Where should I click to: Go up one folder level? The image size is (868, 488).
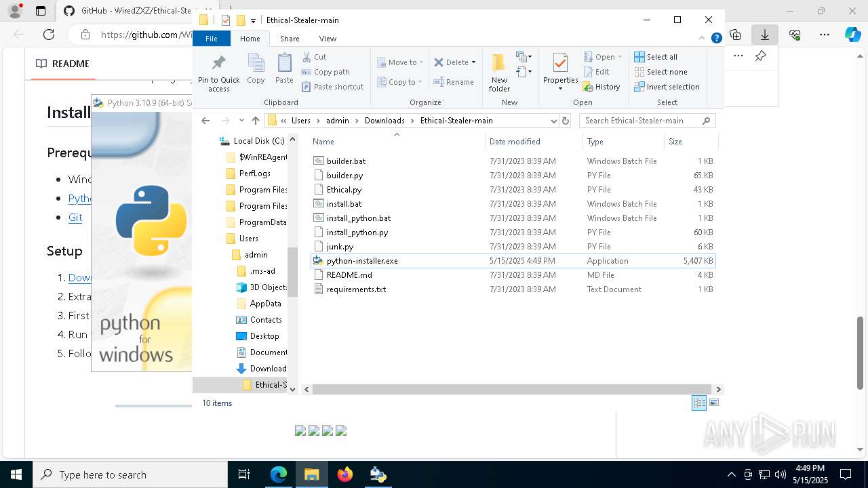255,121
